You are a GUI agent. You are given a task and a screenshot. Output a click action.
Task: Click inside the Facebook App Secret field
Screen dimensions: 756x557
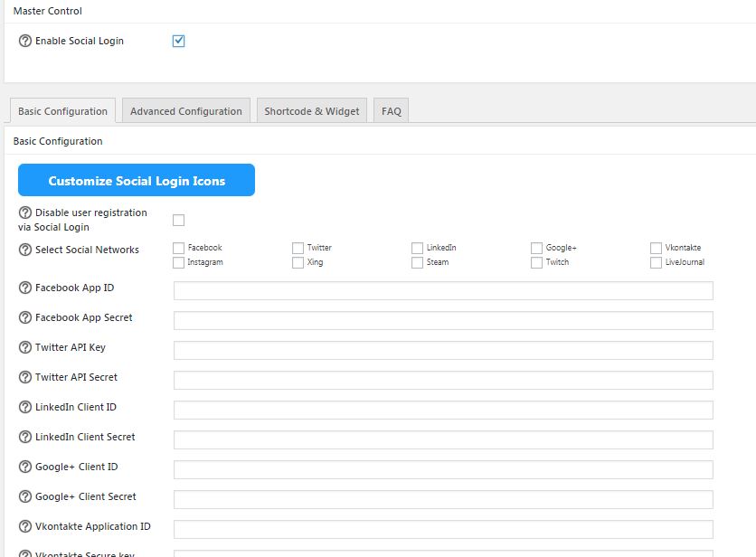(x=442, y=318)
